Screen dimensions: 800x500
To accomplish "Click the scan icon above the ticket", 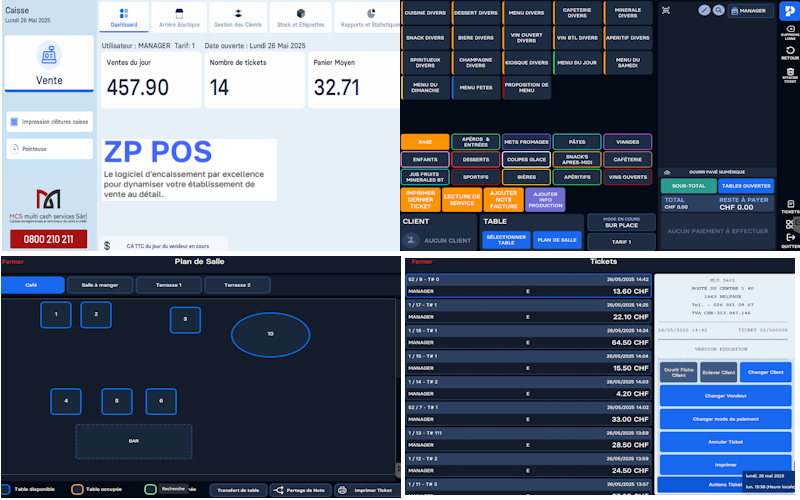I will point(666,10).
